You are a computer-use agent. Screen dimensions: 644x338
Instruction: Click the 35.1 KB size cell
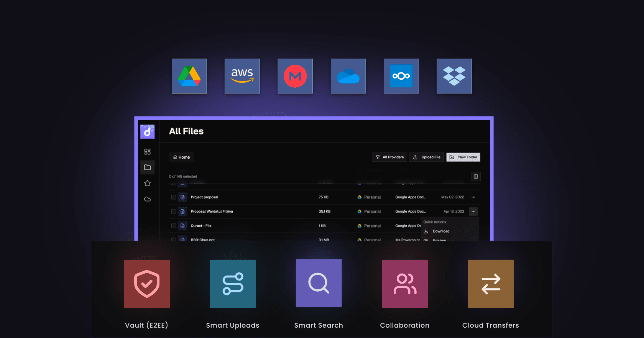[325, 212]
